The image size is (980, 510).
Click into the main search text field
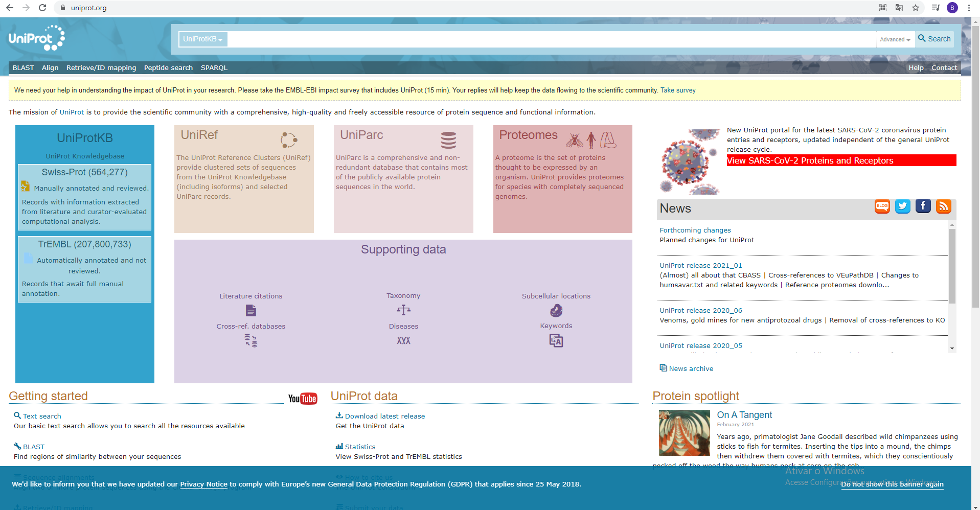(551, 39)
